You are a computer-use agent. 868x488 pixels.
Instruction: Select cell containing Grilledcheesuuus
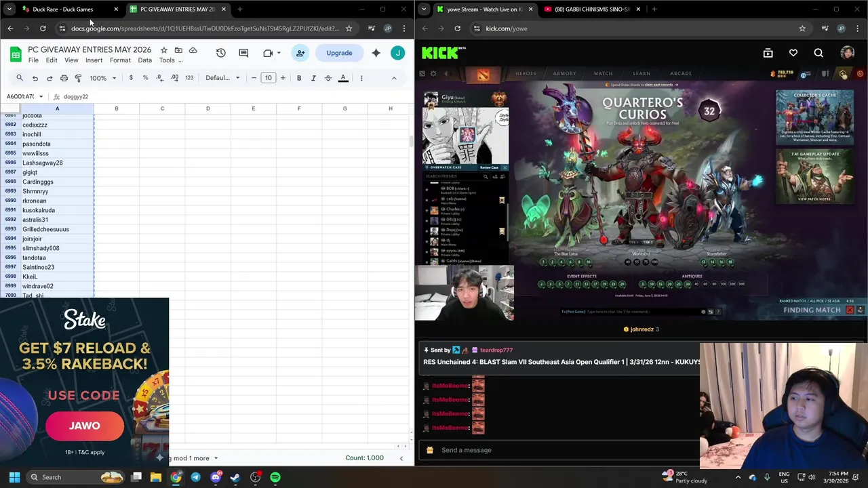point(58,229)
